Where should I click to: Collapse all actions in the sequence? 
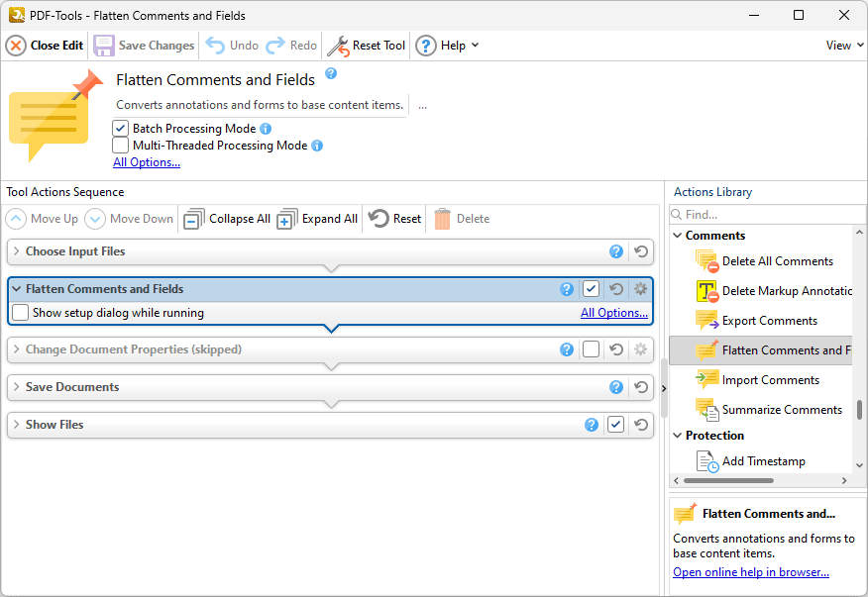coord(227,219)
